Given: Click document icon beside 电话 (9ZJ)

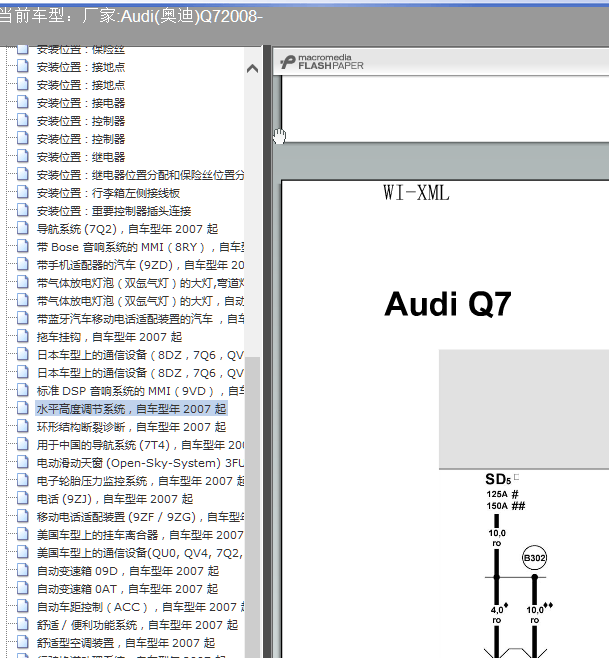Looking at the screenshot, I should 23,499.
